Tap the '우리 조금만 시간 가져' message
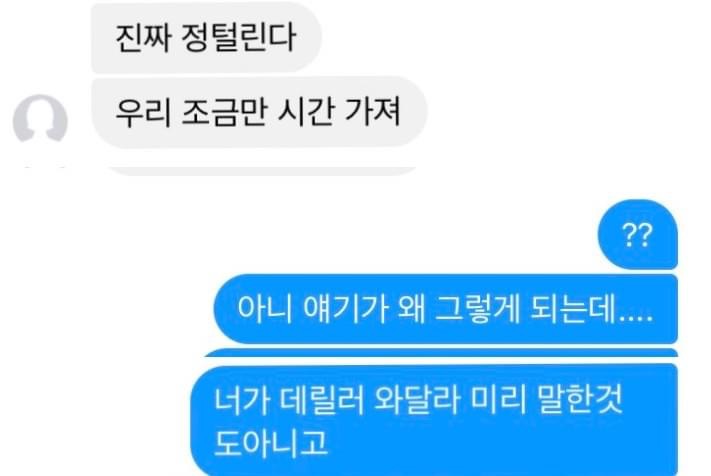 pos(259,112)
